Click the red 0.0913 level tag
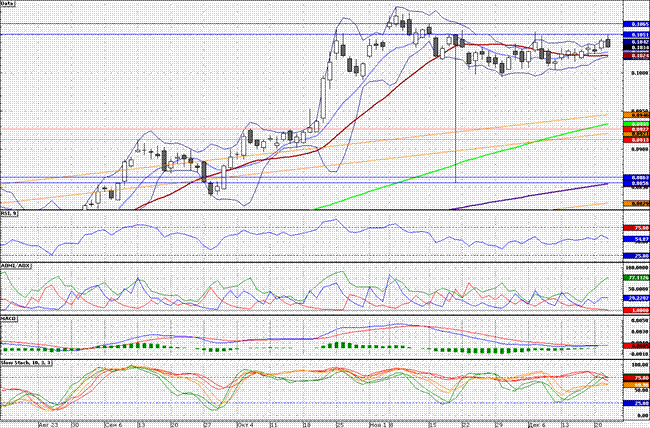This screenshot has height=428, width=650. point(636,140)
